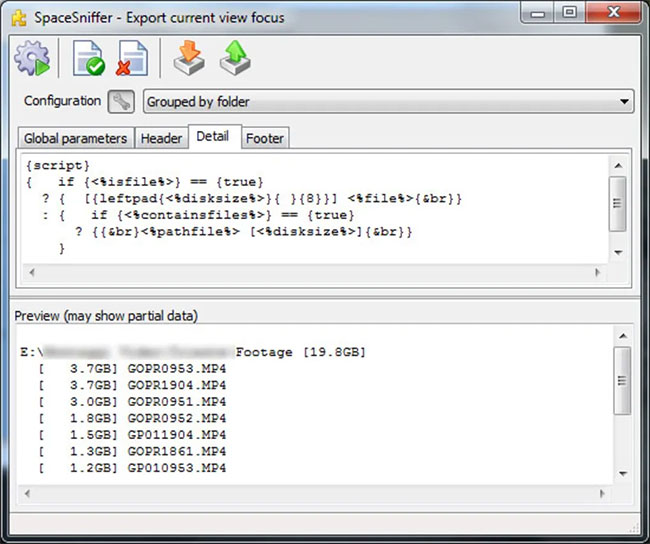Click the gear-with-play export run icon
This screenshot has height=544, width=650.
point(32,59)
